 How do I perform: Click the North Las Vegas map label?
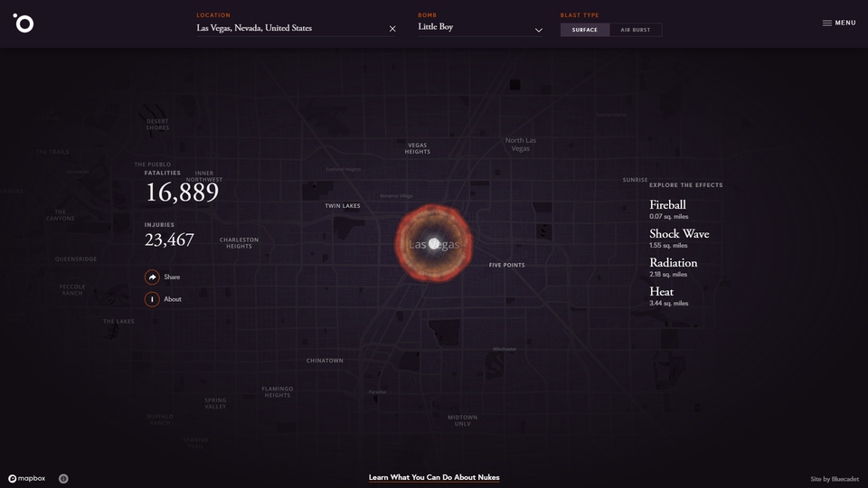pyautogui.click(x=521, y=145)
